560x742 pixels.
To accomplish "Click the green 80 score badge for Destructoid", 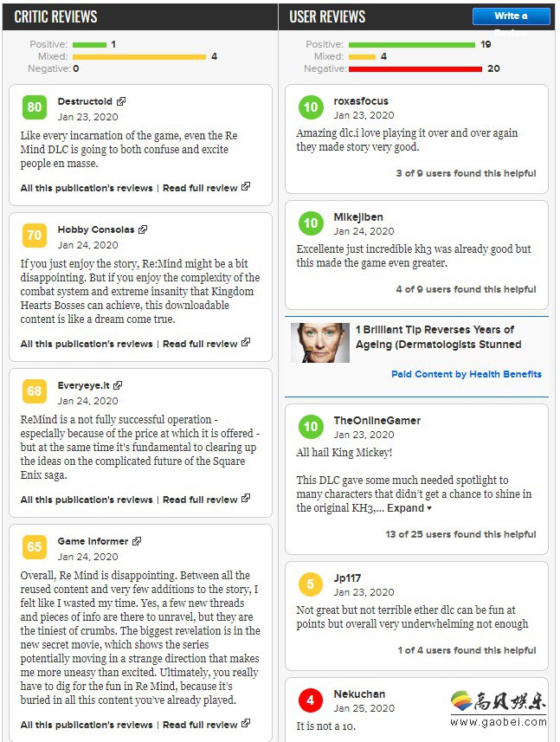I will [35, 107].
